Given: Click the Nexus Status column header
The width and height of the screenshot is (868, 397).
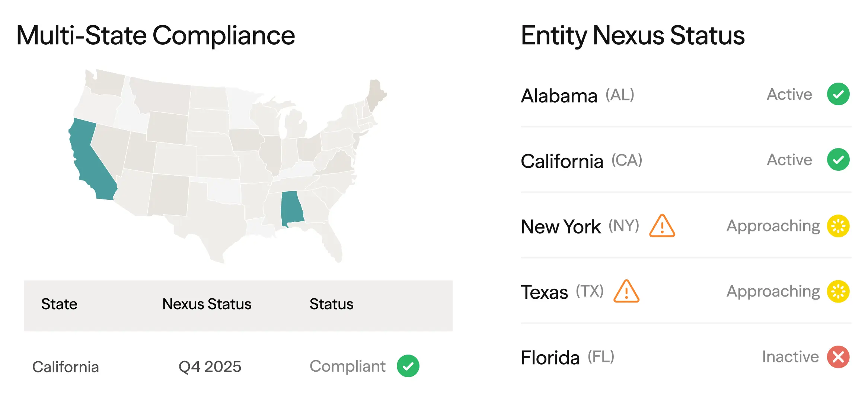Looking at the screenshot, I should tap(207, 304).
